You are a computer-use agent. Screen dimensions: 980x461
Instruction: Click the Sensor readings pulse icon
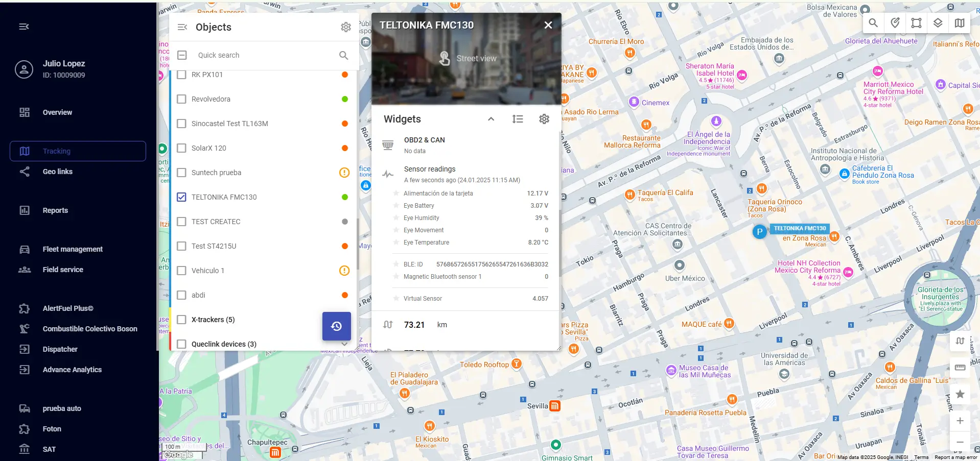(388, 174)
